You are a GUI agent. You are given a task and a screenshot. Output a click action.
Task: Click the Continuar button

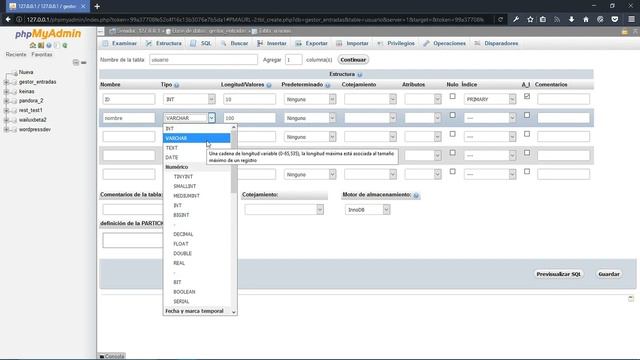tap(353, 60)
